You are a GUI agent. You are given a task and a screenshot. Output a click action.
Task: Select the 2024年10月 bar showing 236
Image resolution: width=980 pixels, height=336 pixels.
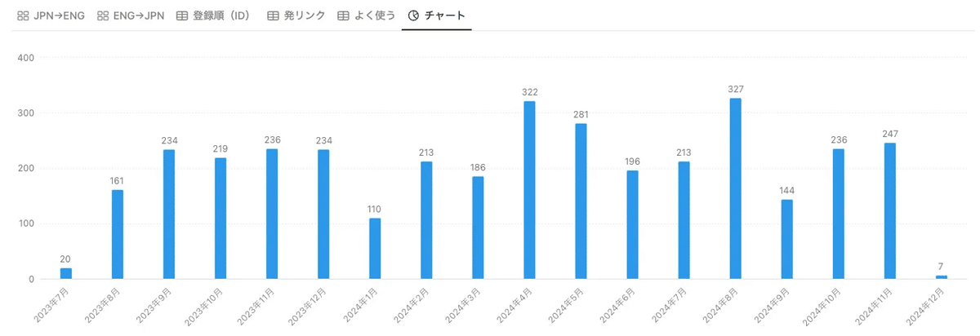[x=838, y=214]
